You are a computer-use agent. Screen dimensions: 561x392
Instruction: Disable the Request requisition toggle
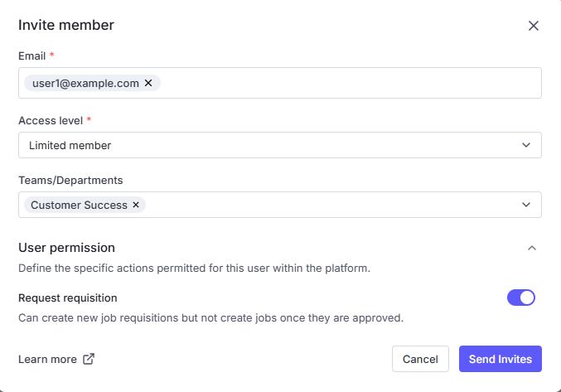point(521,298)
